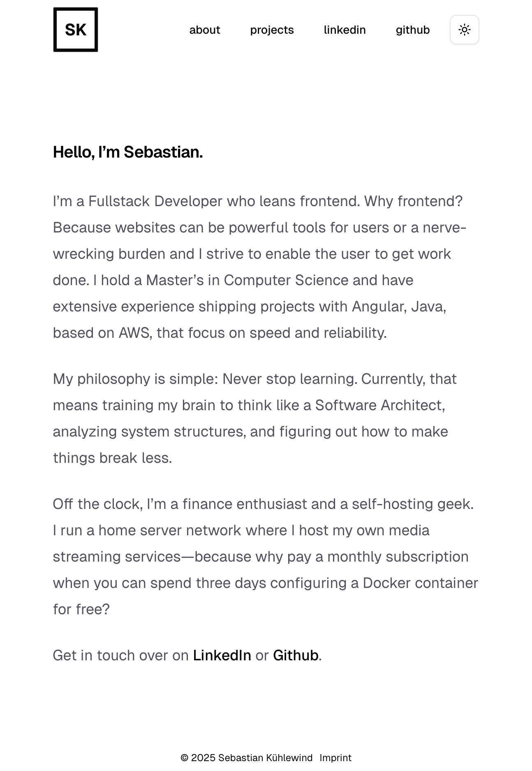Click the "Get in touch over on" text
This screenshot has width=532, height=771.
click(x=121, y=655)
